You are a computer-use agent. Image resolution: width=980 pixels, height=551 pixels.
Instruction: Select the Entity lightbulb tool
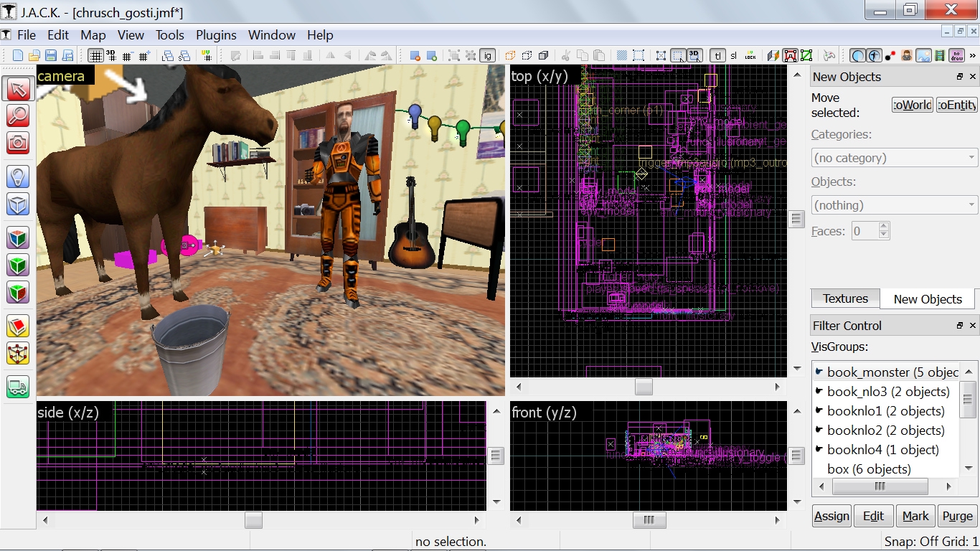pos(18,176)
